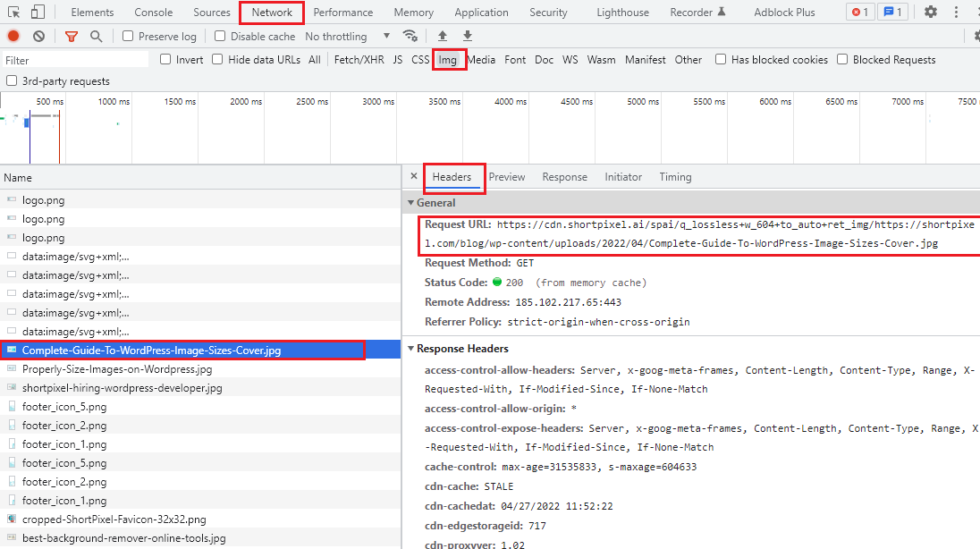Open network conditions Wi-Fi icon
The width and height of the screenshot is (980, 549).
pos(410,37)
